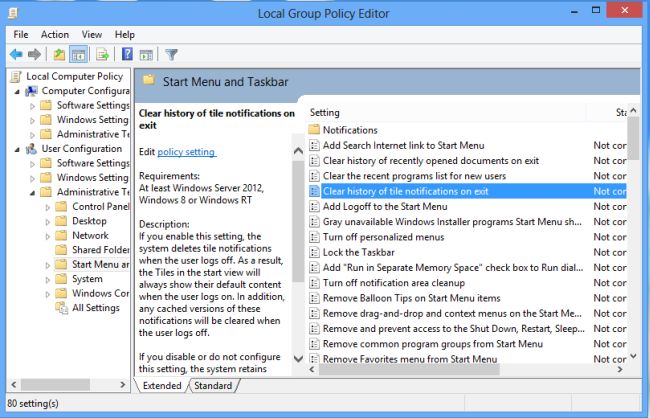Click policy icon beside Lock the Taskbar
Image resolution: width=650 pixels, height=418 pixels.
point(315,252)
